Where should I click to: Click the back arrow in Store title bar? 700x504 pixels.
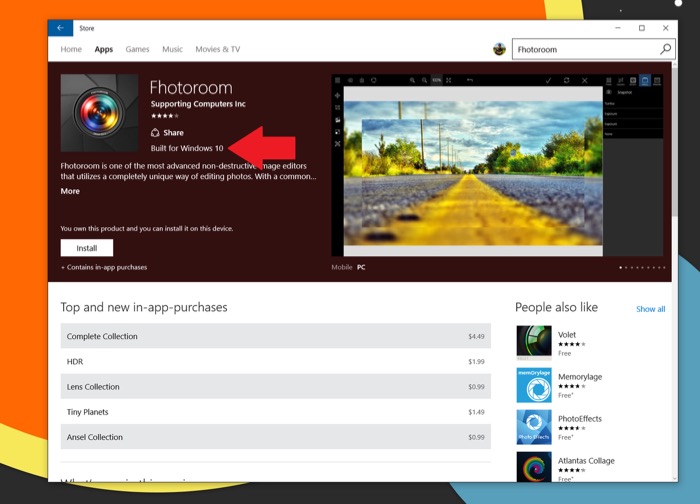click(60, 28)
